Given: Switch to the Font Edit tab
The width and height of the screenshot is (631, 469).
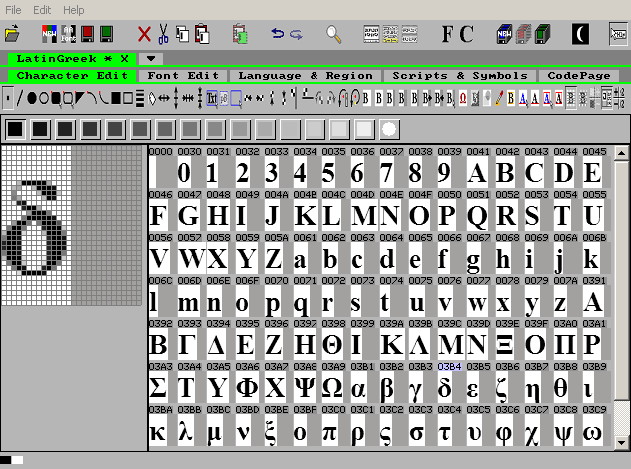Looking at the screenshot, I should click(183, 76).
